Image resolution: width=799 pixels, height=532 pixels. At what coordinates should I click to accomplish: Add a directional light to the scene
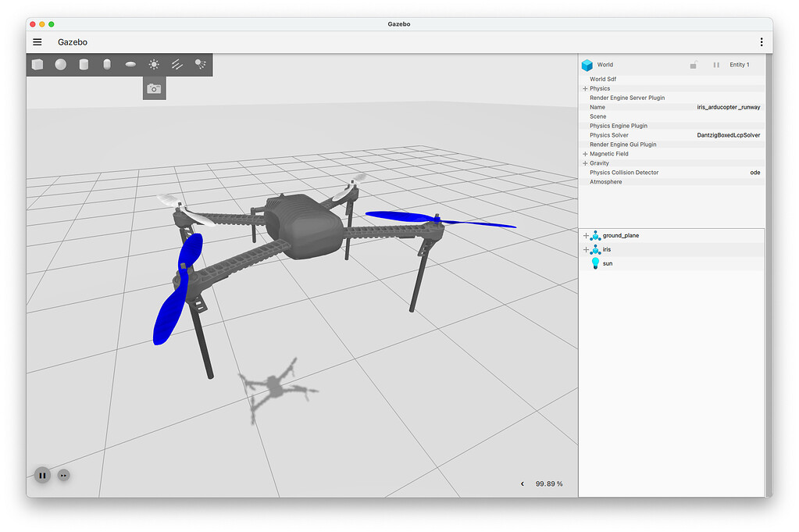point(177,64)
